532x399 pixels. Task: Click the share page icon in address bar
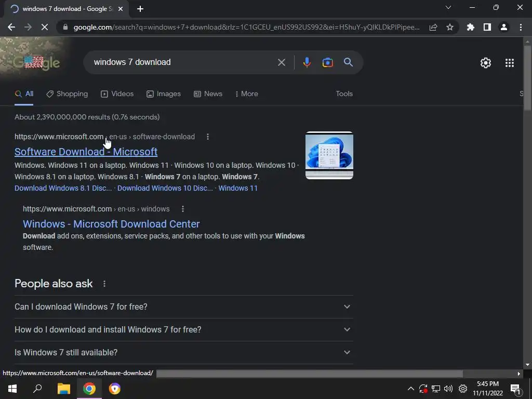click(x=433, y=27)
